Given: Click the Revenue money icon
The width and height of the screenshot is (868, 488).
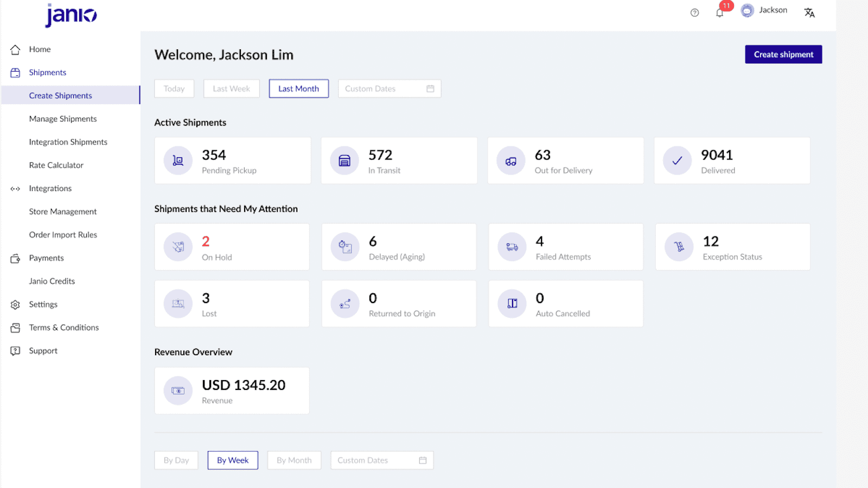Looking at the screenshot, I should (x=177, y=390).
